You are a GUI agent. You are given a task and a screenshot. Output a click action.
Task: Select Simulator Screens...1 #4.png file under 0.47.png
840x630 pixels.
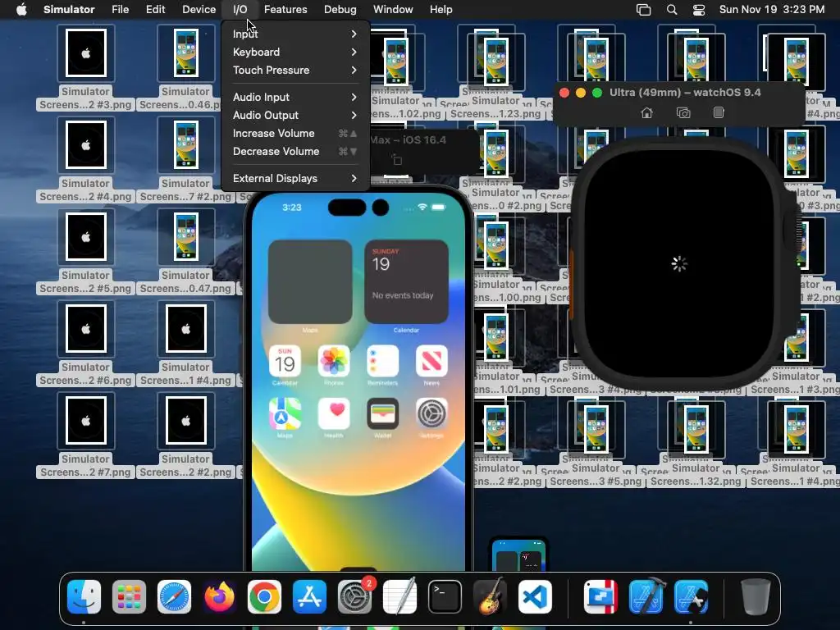[x=186, y=344]
